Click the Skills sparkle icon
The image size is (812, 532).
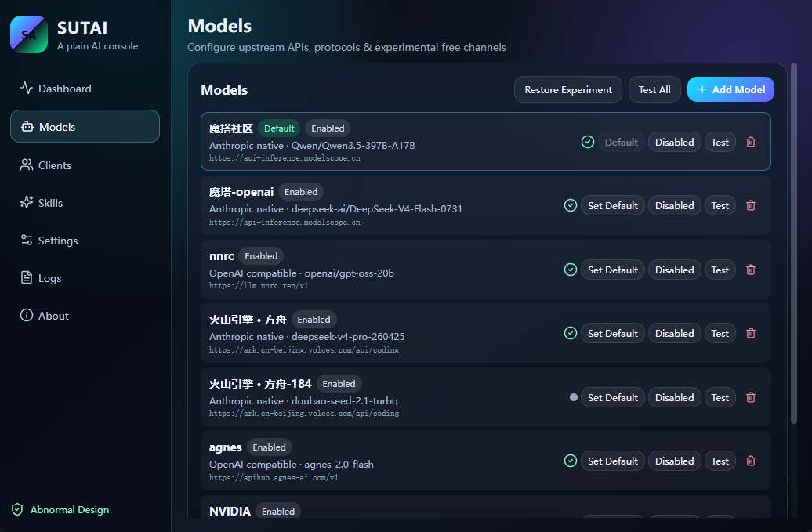(27, 202)
